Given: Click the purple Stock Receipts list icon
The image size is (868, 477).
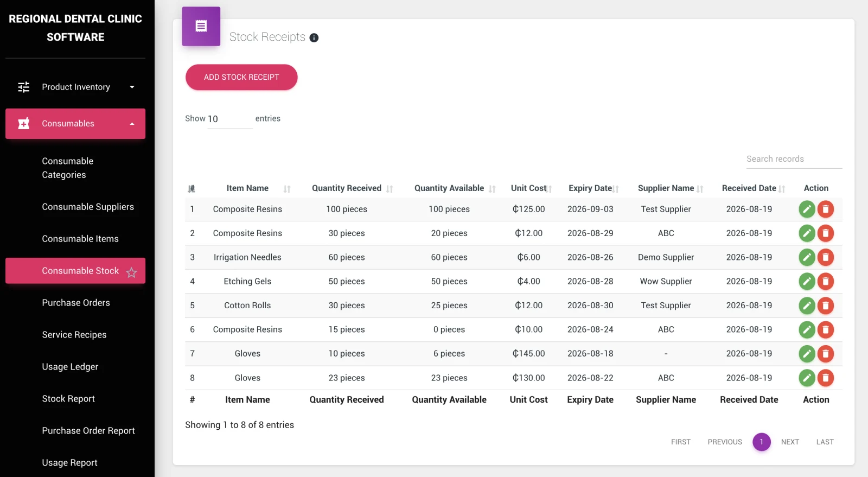Looking at the screenshot, I should pyautogui.click(x=201, y=26).
